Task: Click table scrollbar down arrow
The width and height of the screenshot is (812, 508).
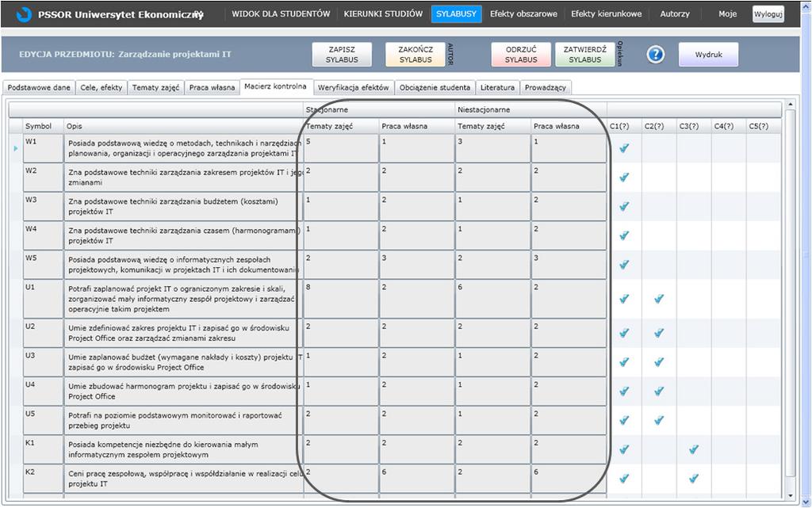Action: click(x=790, y=495)
